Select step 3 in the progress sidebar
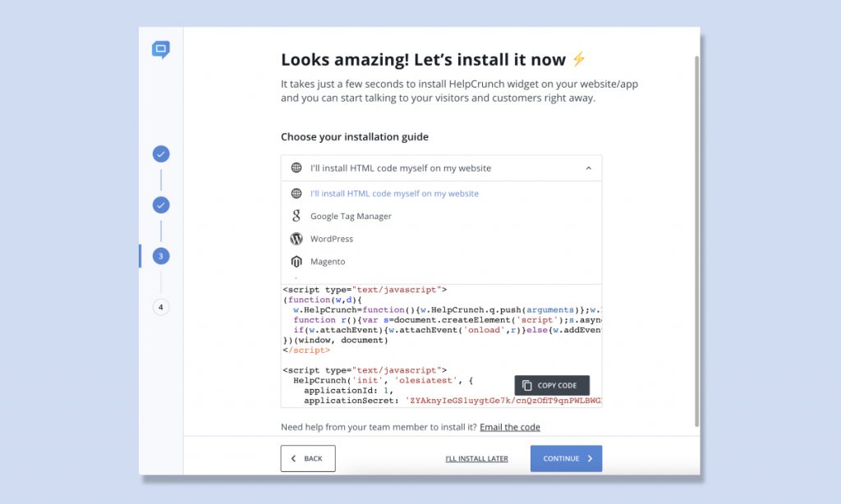This screenshot has height=504, width=841. (161, 256)
